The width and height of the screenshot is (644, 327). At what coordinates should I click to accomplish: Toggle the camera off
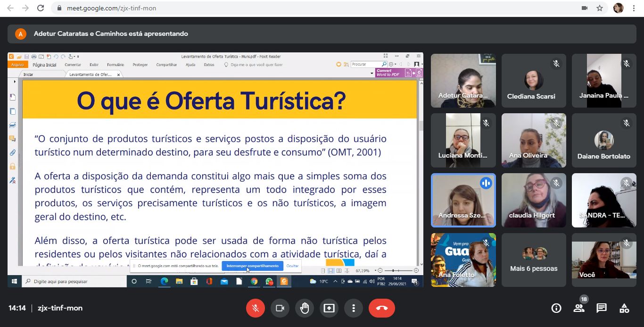click(x=280, y=308)
